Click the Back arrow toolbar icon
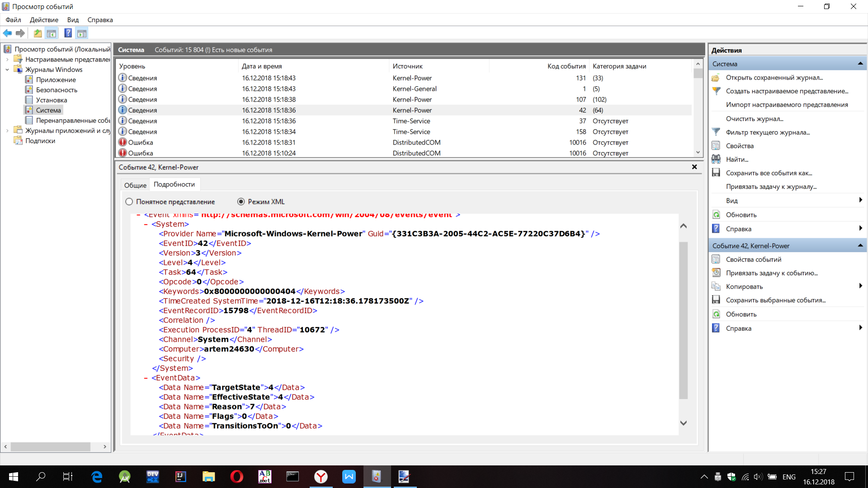The width and height of the screenshot is (868, 488). pyautogui.click(x=7, y=33)
